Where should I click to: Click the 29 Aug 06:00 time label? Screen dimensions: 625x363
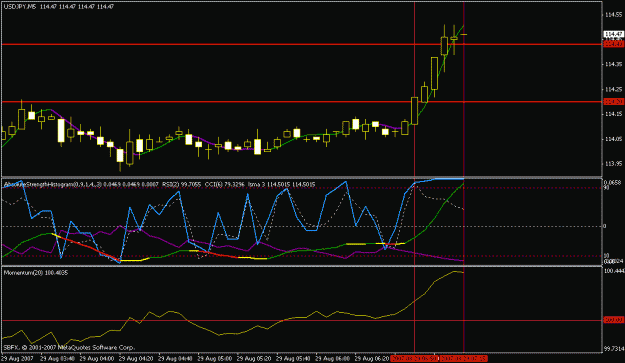(x=332, y=359)
